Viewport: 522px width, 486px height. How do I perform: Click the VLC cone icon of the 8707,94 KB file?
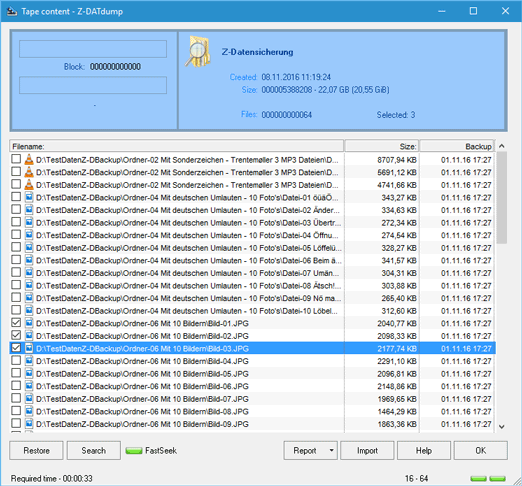tap(29, 159)
